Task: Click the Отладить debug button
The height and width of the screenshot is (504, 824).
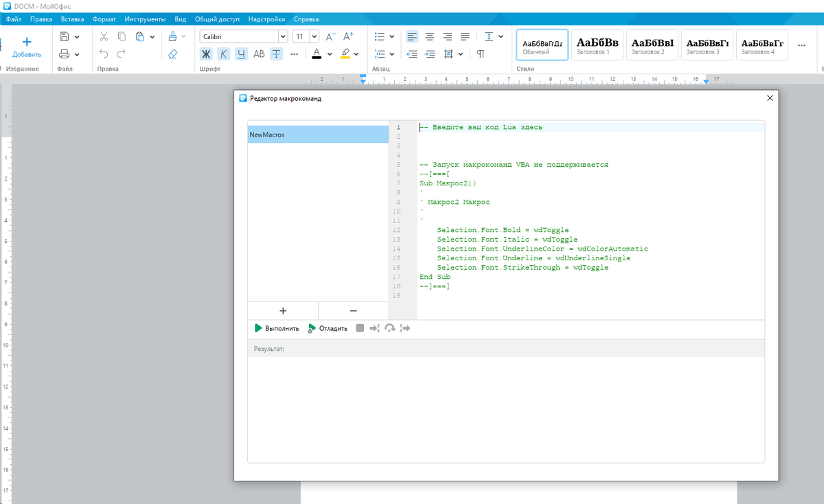Action: click(328, 328)
